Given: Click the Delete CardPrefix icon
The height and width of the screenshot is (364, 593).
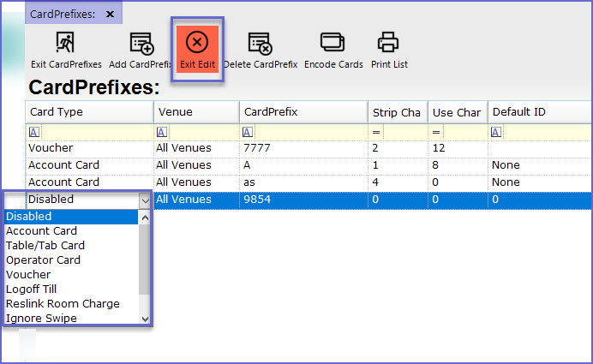Looking at the screenshot, I should (x=260, y=43).
